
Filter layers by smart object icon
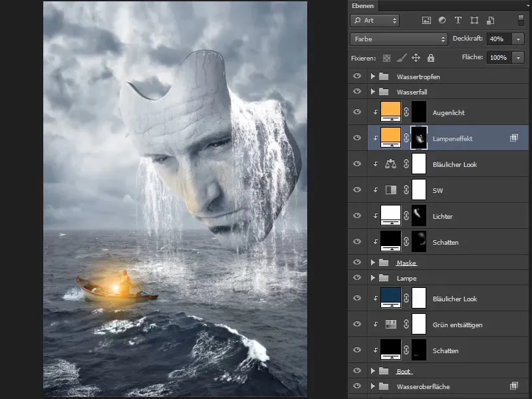point(491,21)
